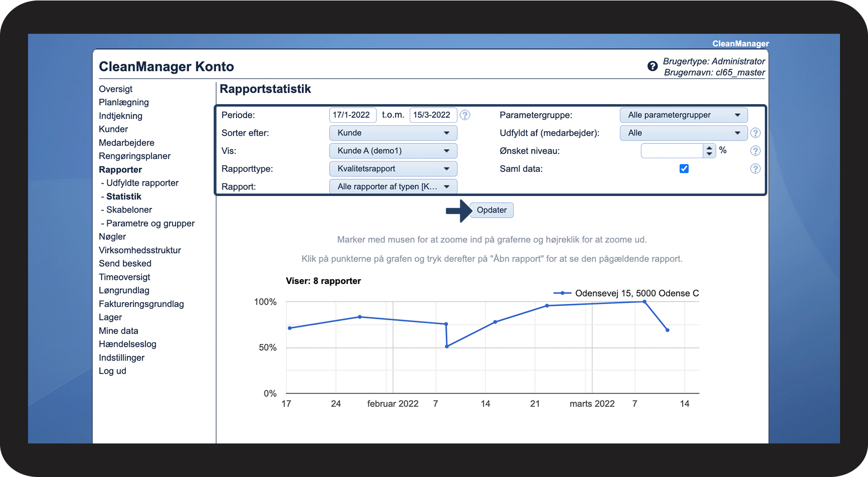Open the Rapport dropdown showing Alle rapporter
This screenshot has width=868, height=477.
[393, 187]
